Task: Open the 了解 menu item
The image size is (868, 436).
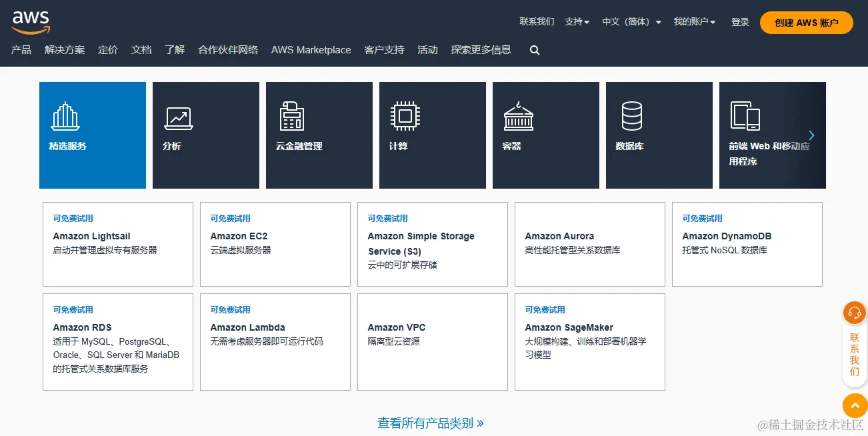Action: click(x=175, y=50)
